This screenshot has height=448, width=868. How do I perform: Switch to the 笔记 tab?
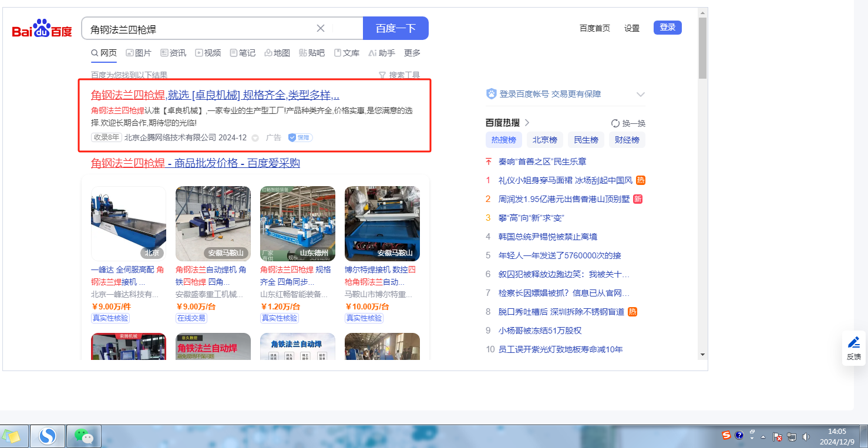pos(243,53)
